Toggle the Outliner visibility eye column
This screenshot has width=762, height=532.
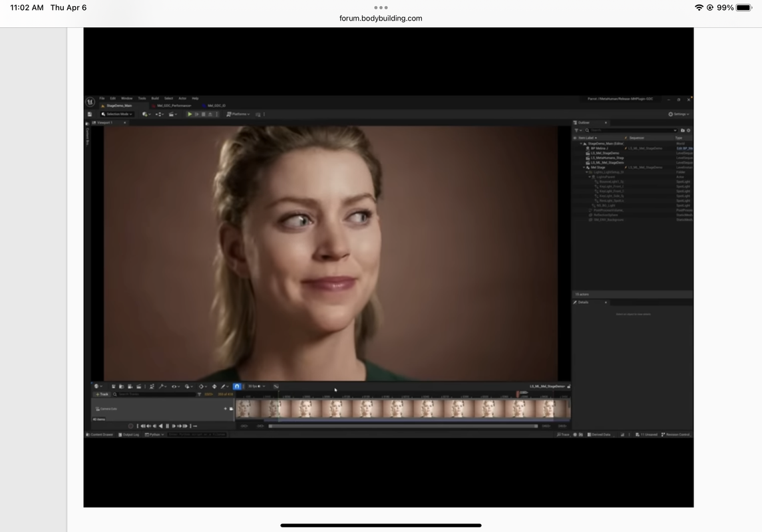click(x=575, y=138)
